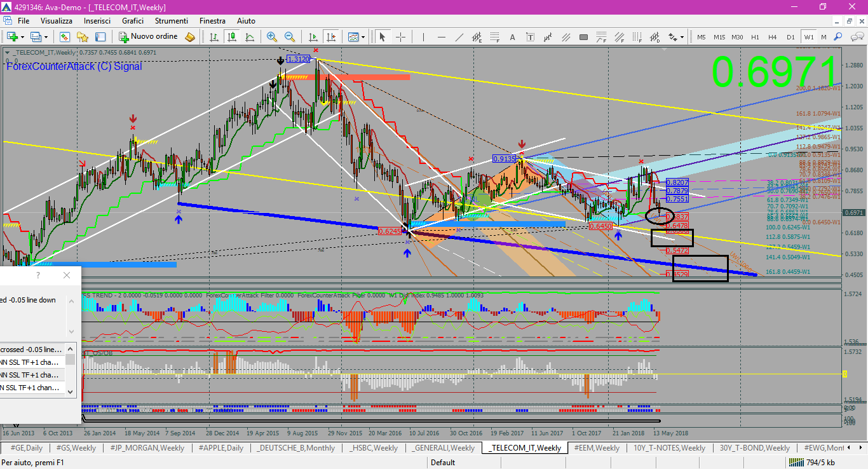868x469 pixels.
Task: Select the text tool A
Action: pos(513,37)
